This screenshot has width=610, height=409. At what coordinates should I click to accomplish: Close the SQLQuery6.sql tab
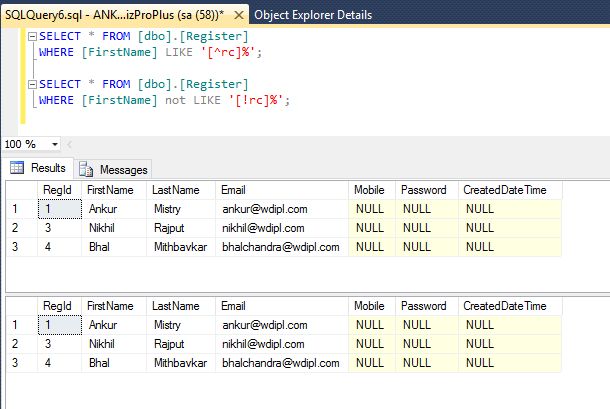coord(239,15)
